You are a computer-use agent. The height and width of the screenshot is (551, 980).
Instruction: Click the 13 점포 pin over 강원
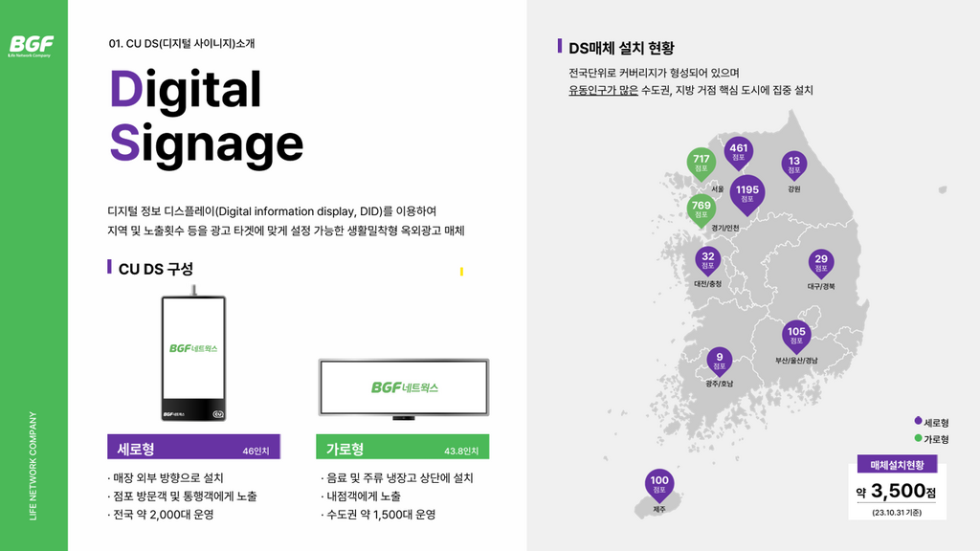coord(793,165)
